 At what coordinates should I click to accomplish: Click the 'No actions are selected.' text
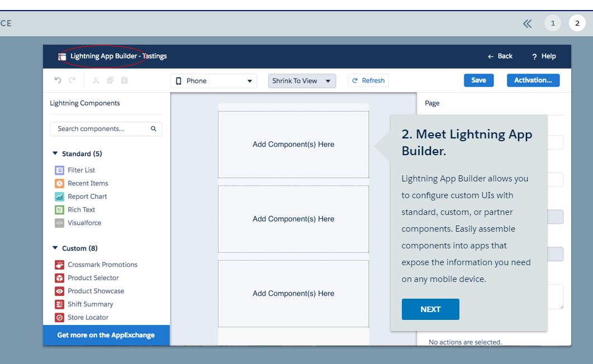coord(465,342)
